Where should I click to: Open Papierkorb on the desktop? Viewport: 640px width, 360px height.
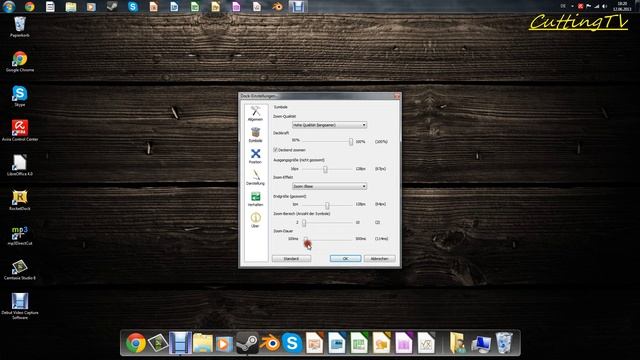click(x=20, y=27)
